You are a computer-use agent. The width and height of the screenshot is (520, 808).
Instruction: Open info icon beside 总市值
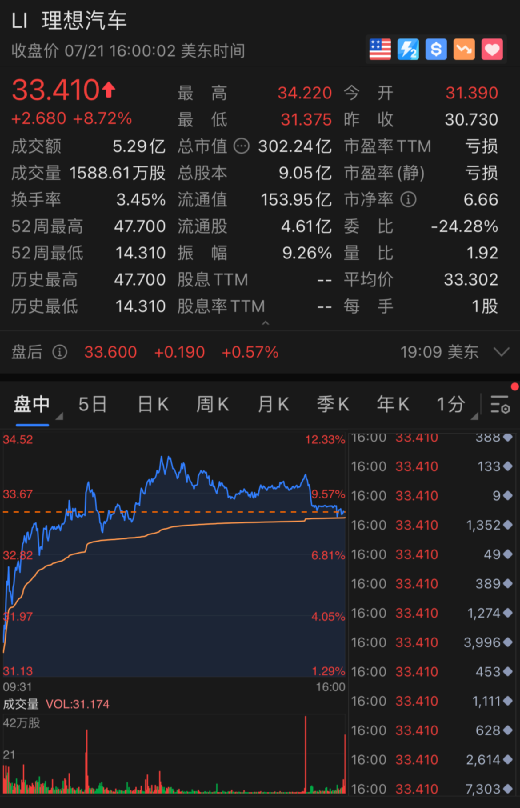[242, 146]
